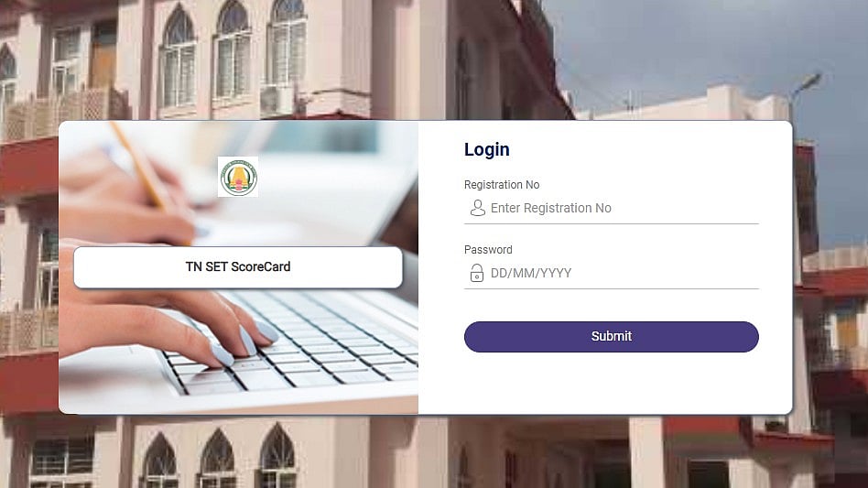Click the Login heading text

[486, 149]
